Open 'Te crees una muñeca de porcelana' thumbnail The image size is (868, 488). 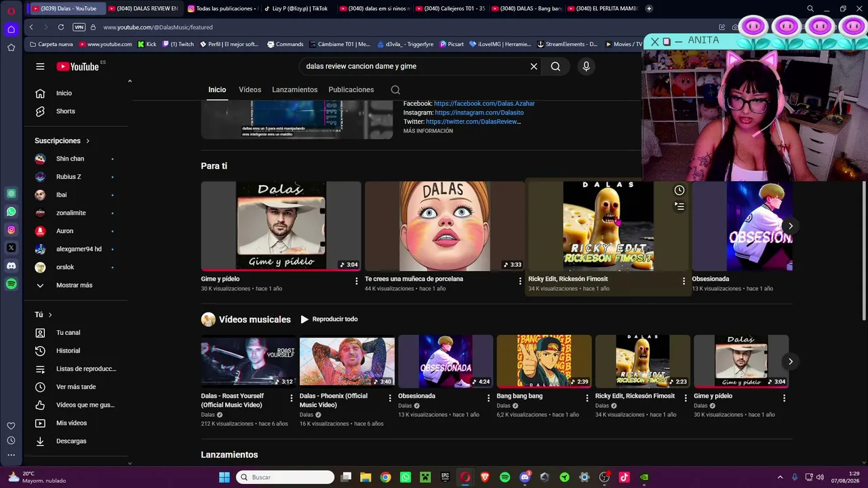click(x=444, y=226)
